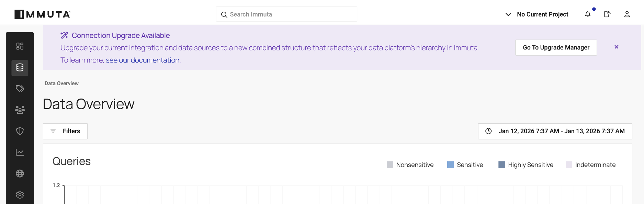Open the dashboard grid icon in sidebar
Screen dimensions: 644x204
click(20, 46)
